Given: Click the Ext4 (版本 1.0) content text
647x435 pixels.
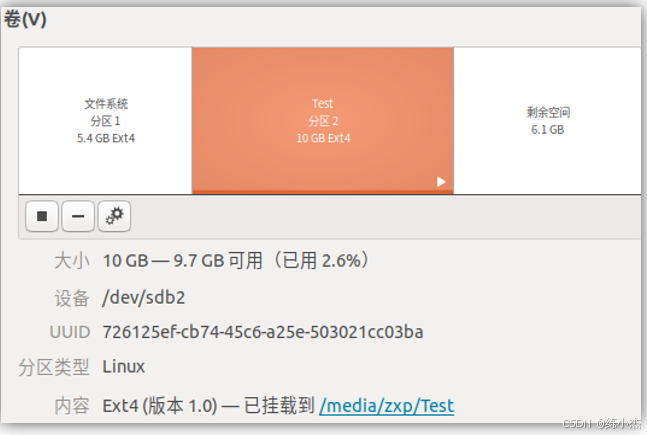Looking at the screenshot, I should [x=160, y=406].
